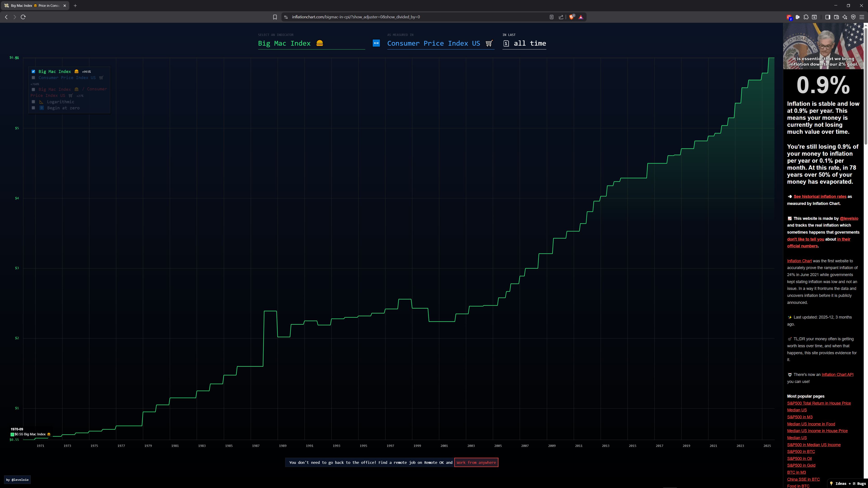Open the all time period dropdown
The width and height of the screenshot is (868, 488).
point(524,43)
